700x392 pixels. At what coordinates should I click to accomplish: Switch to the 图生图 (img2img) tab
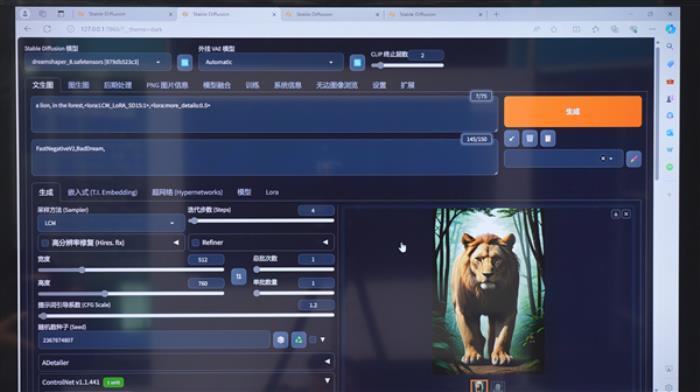point(79,85)
